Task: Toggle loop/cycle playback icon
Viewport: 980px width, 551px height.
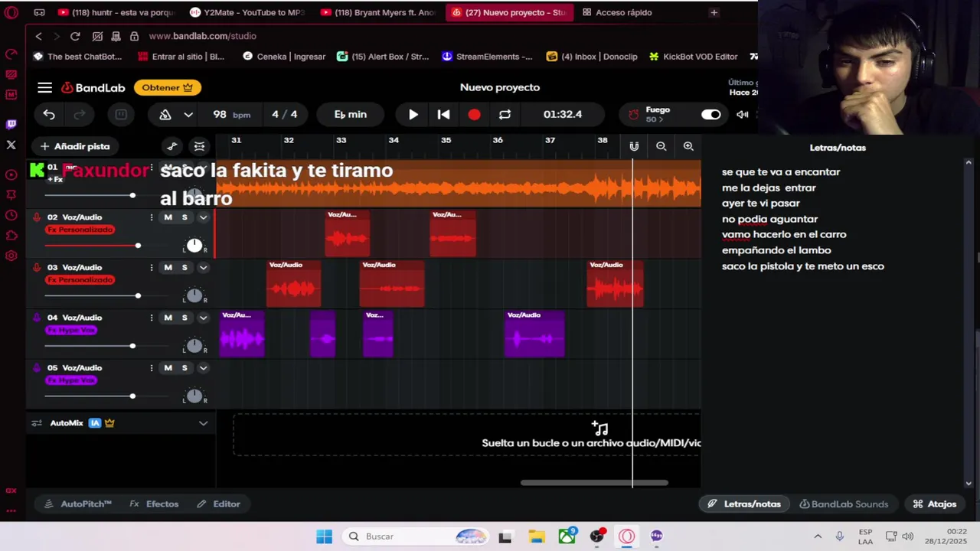Action: 505,115
